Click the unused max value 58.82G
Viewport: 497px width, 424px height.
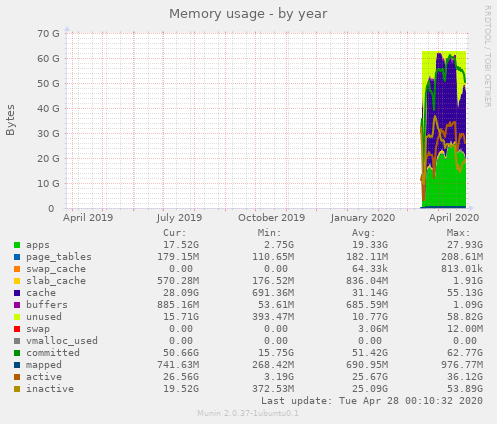(465, 317)
